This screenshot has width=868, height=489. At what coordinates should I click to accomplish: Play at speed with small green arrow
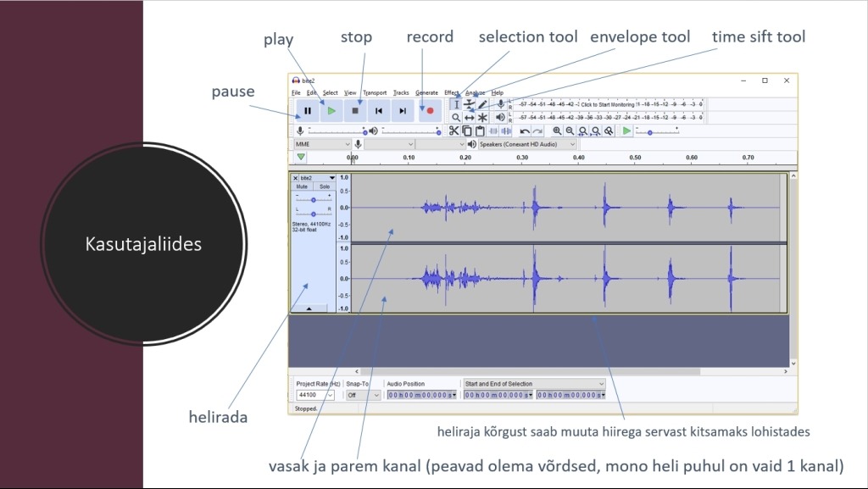[626, 131]
